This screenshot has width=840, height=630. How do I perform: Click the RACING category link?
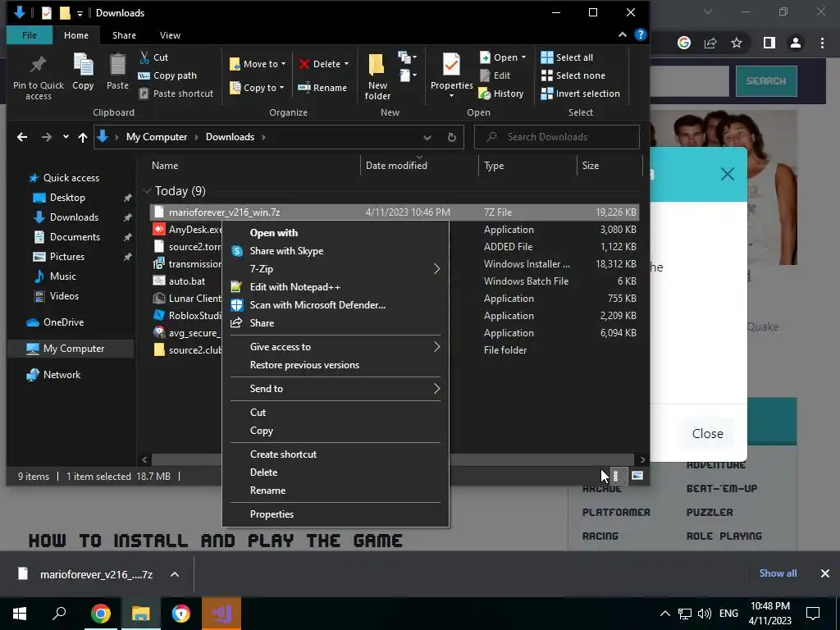[600, 536]
